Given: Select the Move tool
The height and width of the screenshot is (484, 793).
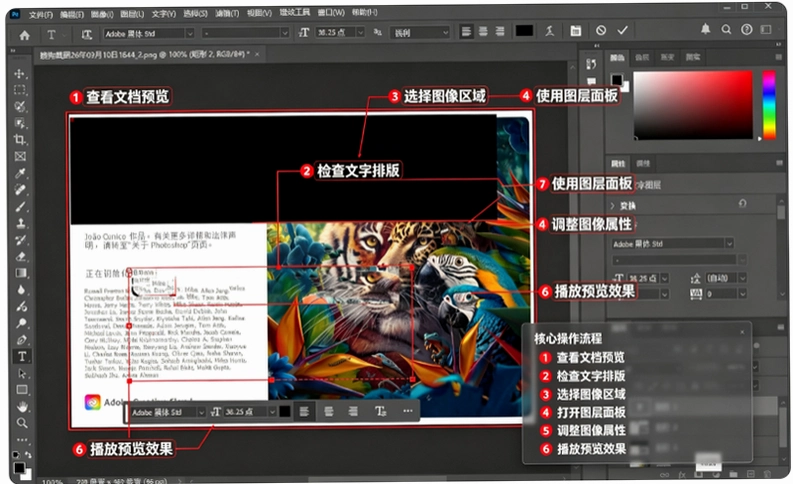Looking at the screenshot, I should pos(20,74).
